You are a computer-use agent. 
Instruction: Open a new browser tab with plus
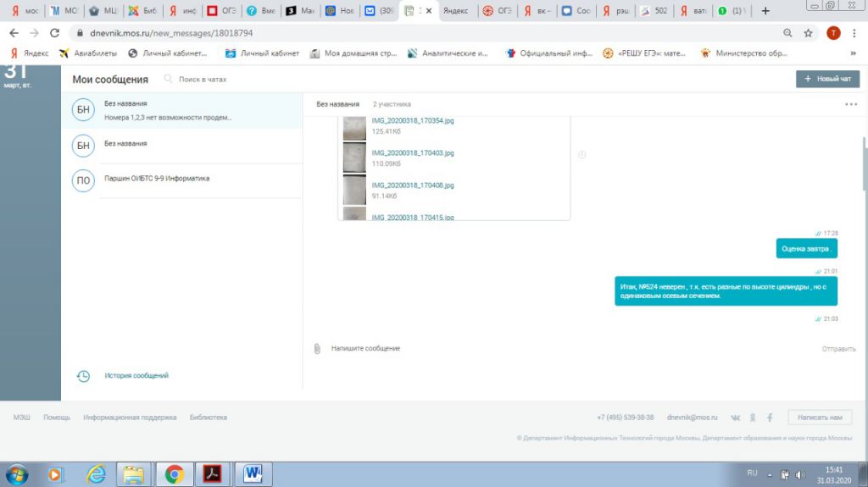tap(765, 10)
